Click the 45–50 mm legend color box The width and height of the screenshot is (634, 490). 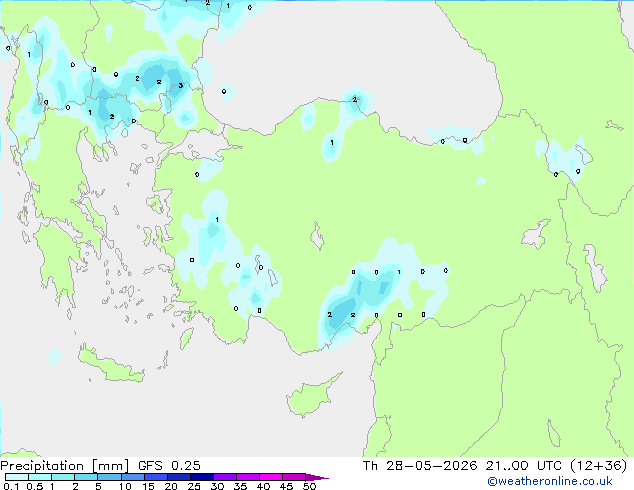(294, 477)
